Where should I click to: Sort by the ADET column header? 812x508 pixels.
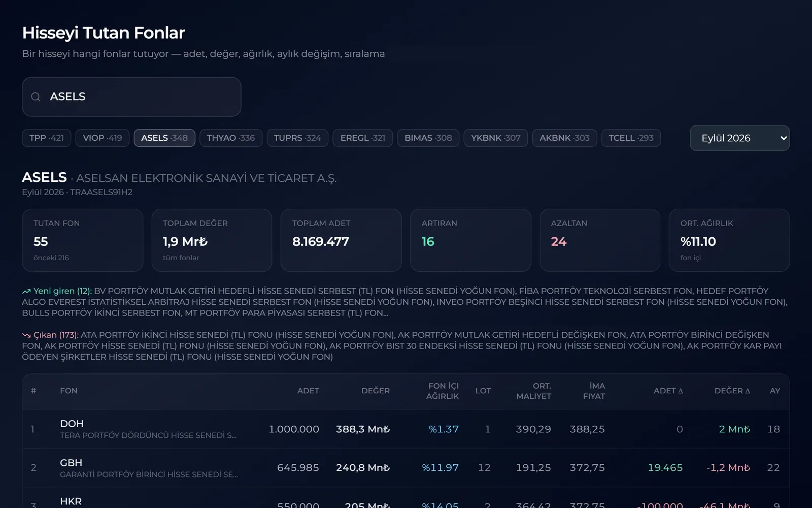coord(308,391)
